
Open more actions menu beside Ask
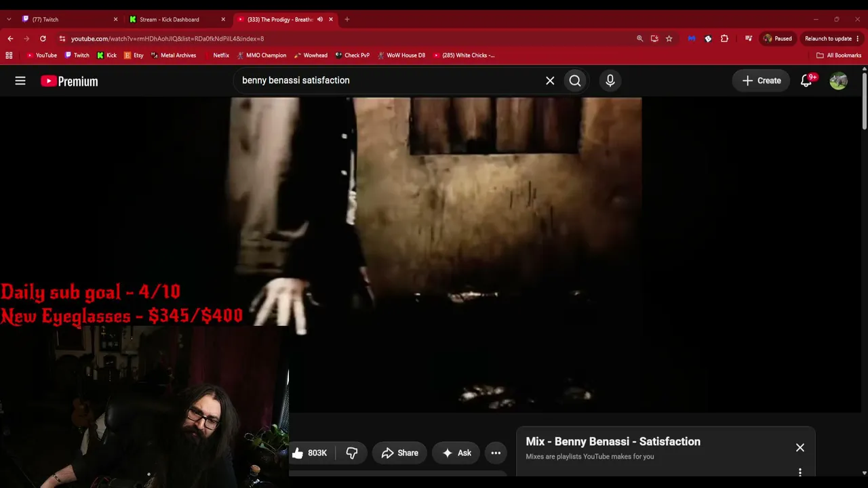[496, 453]
